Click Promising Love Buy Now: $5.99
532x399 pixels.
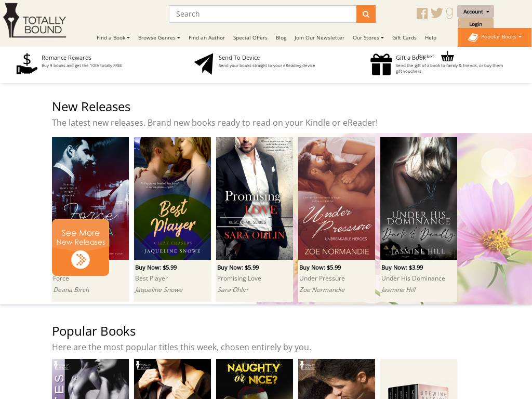coord(238,268)
